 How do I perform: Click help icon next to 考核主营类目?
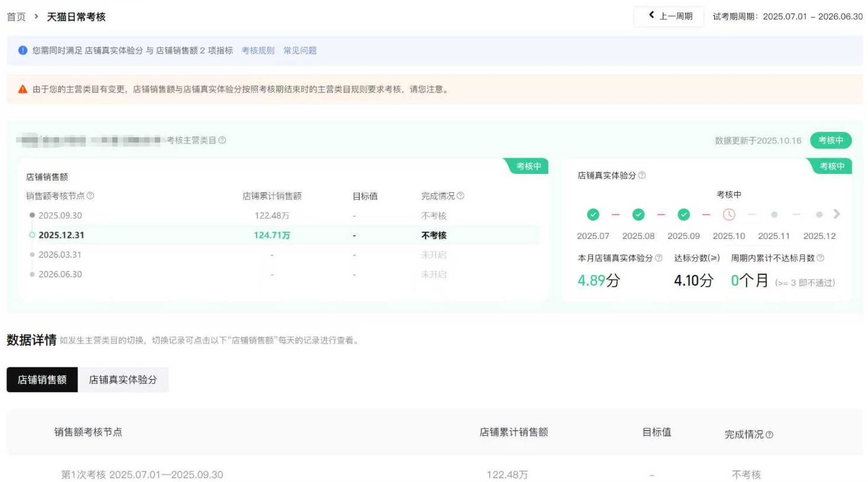tap(222, 140)
